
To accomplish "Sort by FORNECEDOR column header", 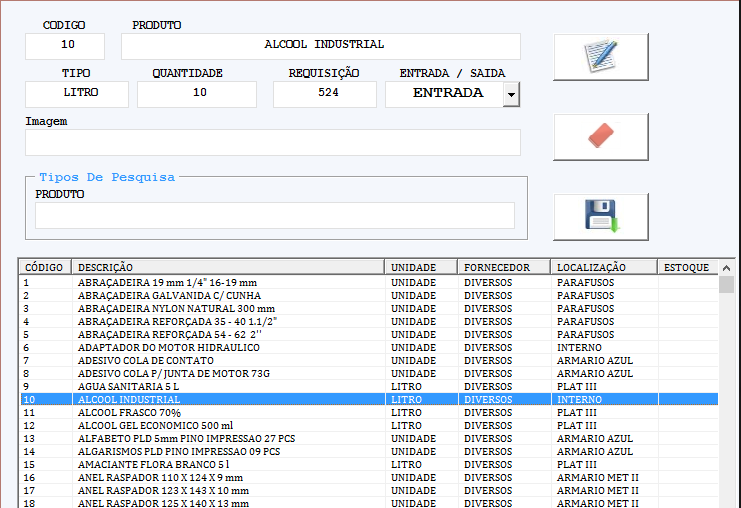I will [504, 267].
